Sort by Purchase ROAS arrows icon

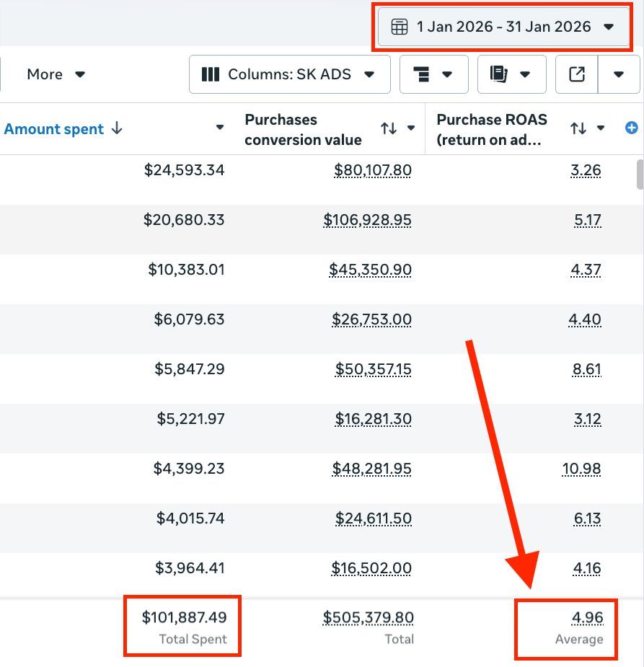(x=578, y=128)
